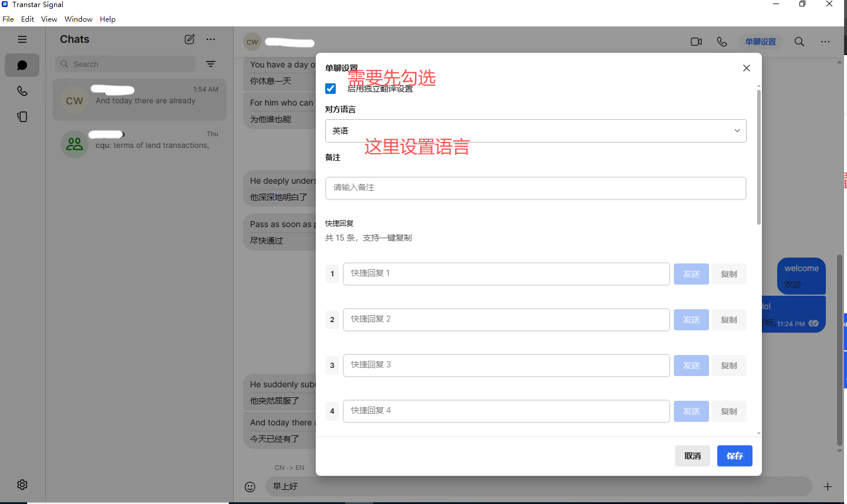This screenshot has height=504, width=847.
Task: Start a video call with contact
Action: [696, 42]
